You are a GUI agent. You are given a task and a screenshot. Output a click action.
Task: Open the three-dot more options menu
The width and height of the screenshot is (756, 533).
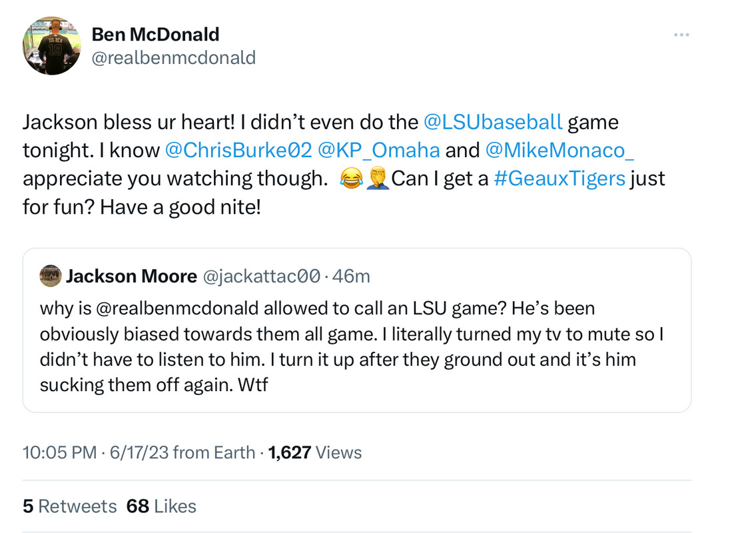coord(681,35)
